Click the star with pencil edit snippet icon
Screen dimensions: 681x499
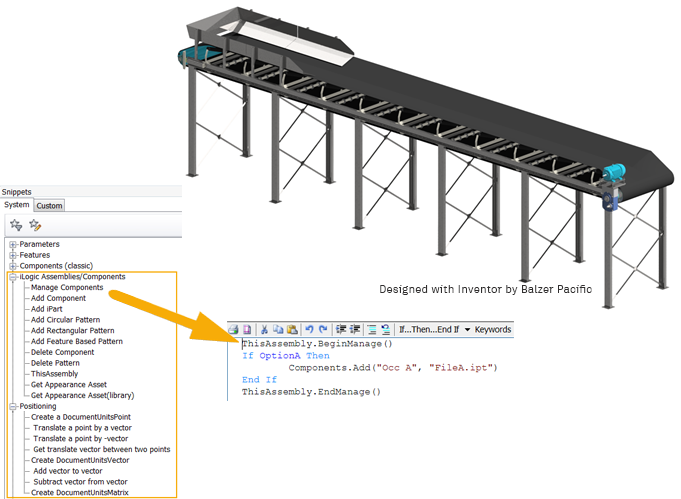(35, 225)
